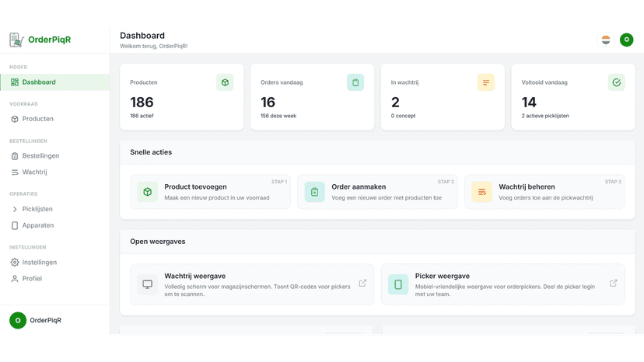644x362 pixels.
Task: Click the OrderPiqR logo icon
Action: (x=16, y=40)
